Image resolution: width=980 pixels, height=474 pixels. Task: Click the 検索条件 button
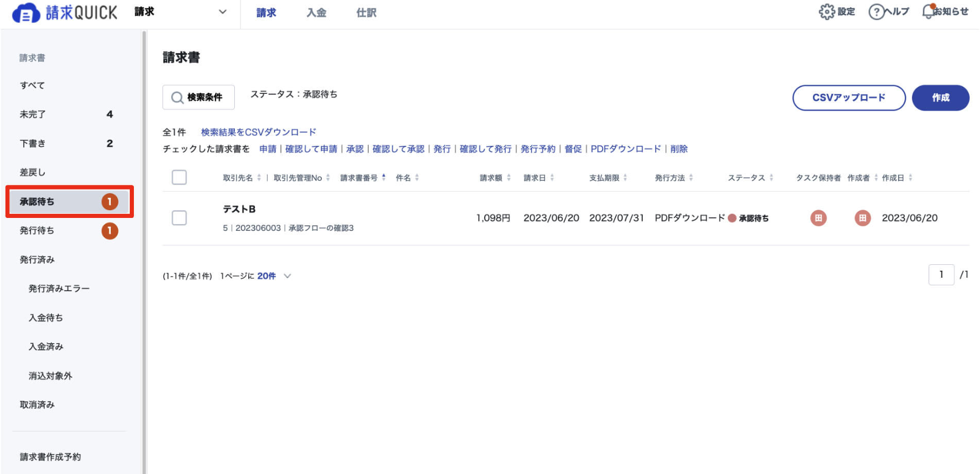198,97
